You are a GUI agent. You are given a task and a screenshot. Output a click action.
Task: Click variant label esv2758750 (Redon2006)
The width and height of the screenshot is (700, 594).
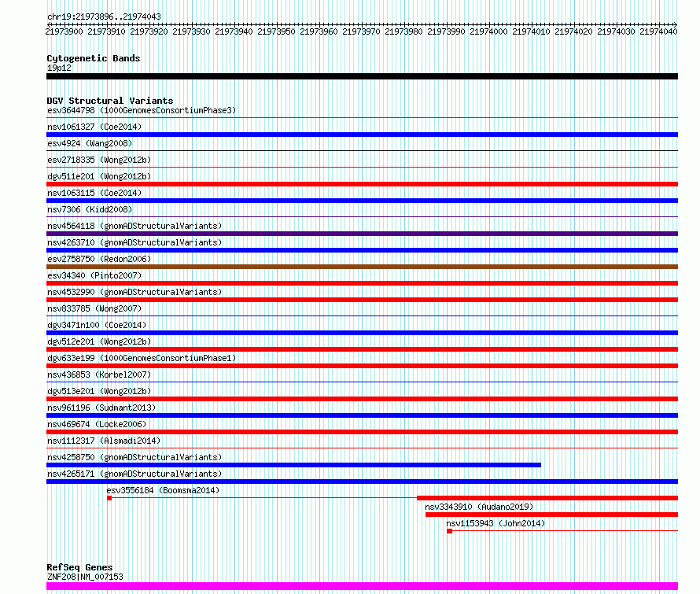point(99,259)
